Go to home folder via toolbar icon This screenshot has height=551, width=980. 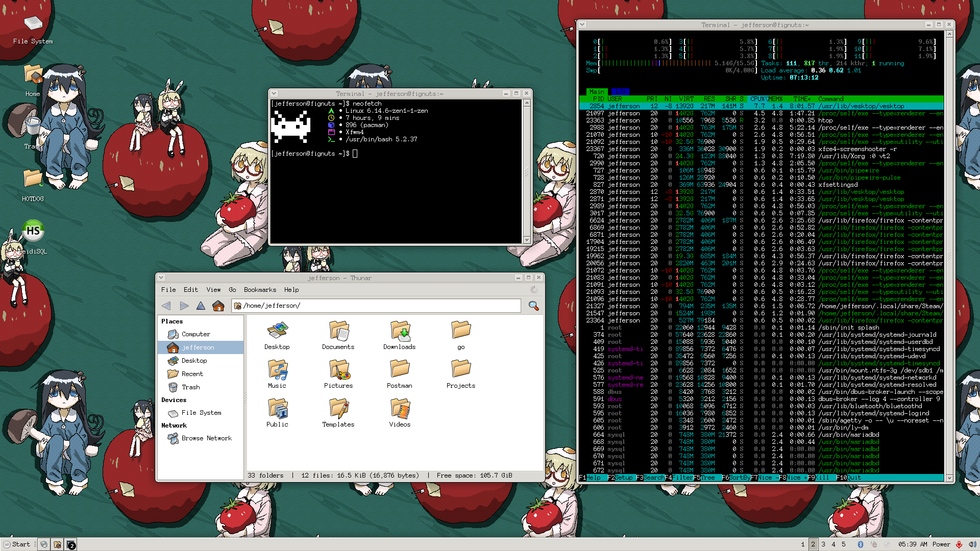(218, 306)
